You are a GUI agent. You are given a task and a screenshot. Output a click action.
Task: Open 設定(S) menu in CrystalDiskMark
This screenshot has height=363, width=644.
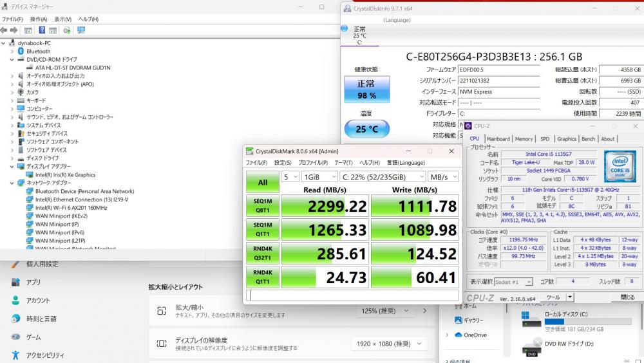(283, 163)
